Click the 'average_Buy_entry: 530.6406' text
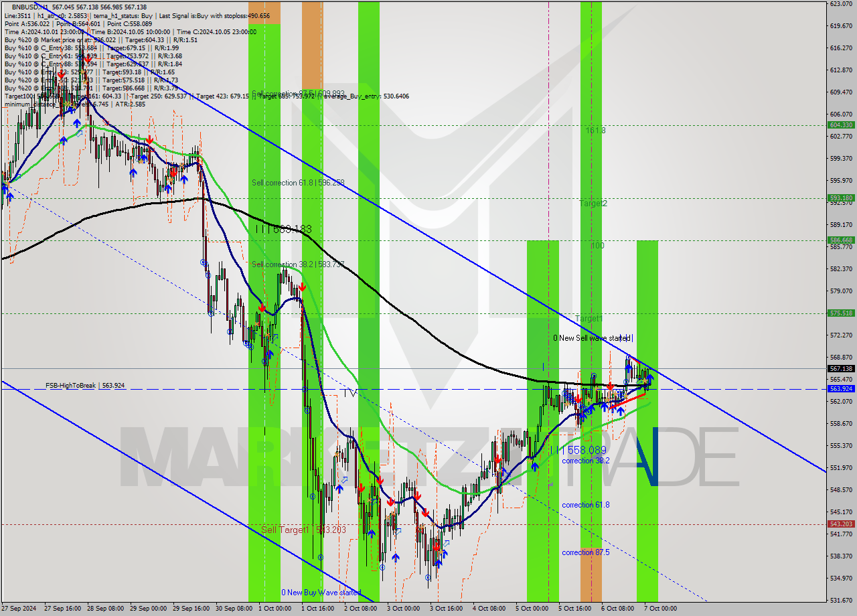The width and height of the screenshot is (857, 616). click(366, 96)
